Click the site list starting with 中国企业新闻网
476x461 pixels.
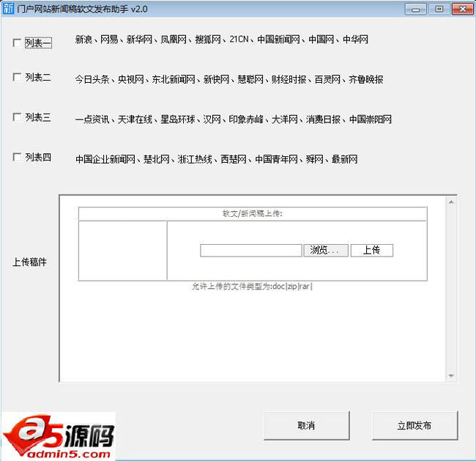pyautogui.click(x=217, y=159)
